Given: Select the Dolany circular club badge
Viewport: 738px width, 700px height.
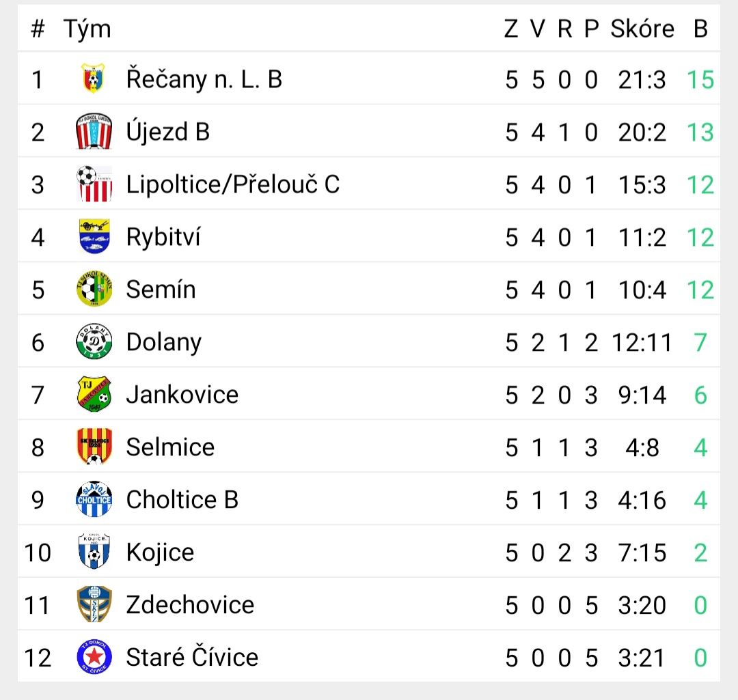Looking at the screenshot, I should pyautogui.click(x=94, y=341).
